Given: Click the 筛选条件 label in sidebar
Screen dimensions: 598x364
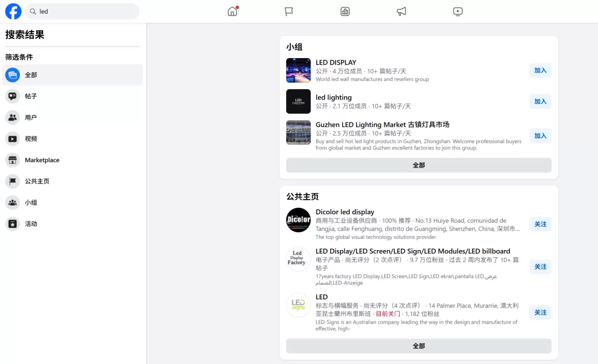Looking at the screenshot, I should 19,57.
